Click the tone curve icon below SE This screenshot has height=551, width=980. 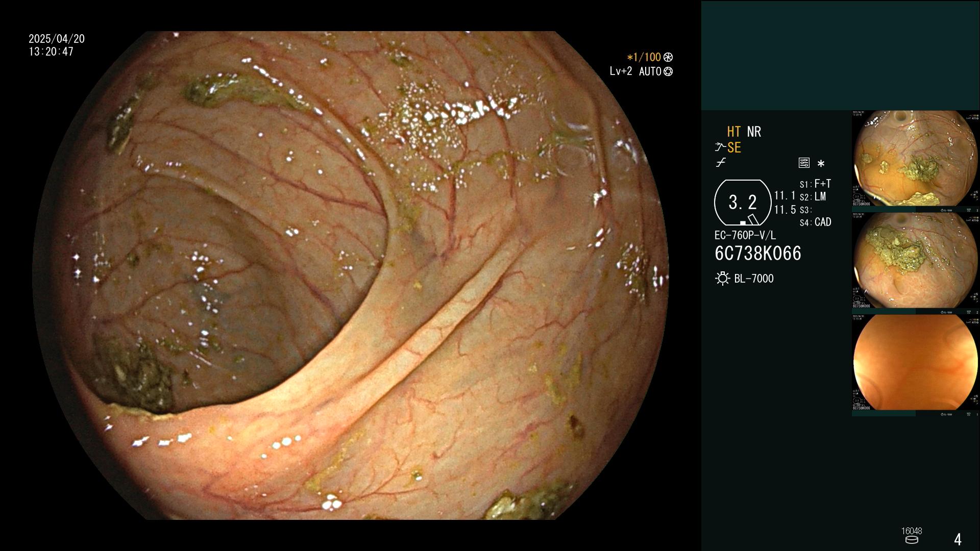(721, 163)
